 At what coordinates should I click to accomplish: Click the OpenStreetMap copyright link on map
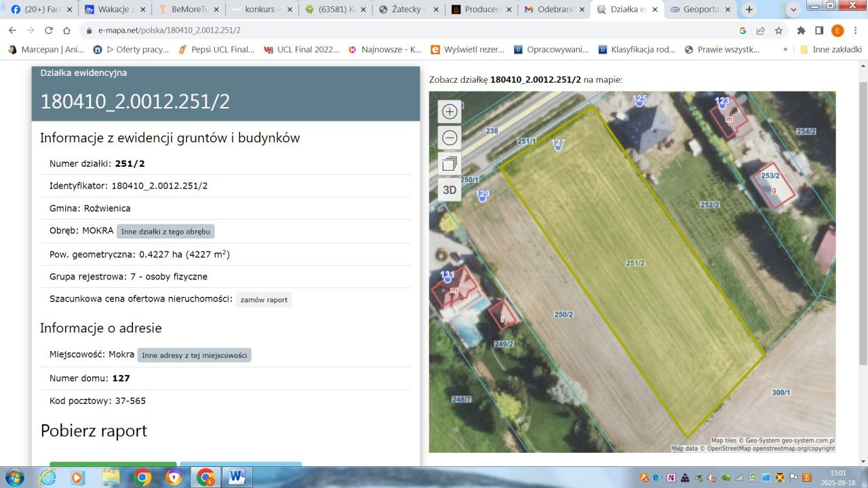[x=753, y=449]
